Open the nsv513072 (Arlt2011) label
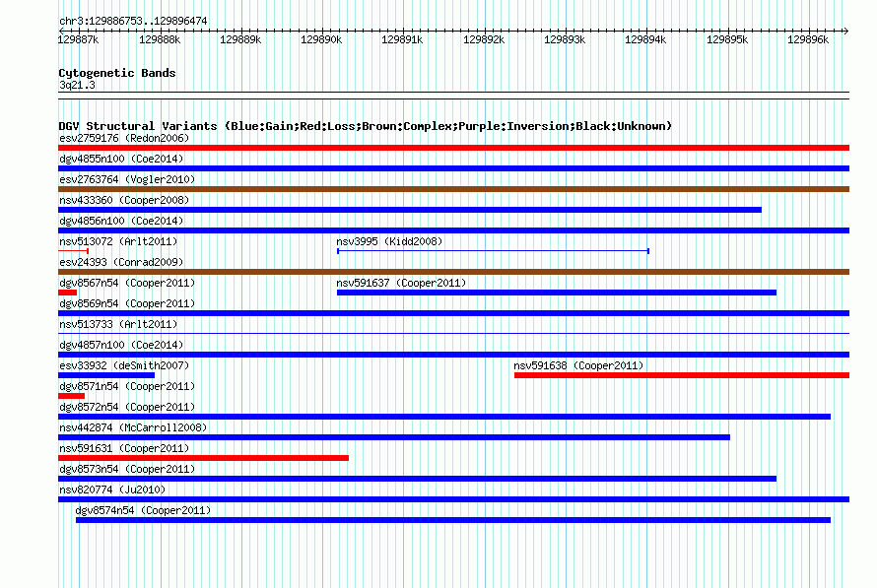 click(118, 241)
